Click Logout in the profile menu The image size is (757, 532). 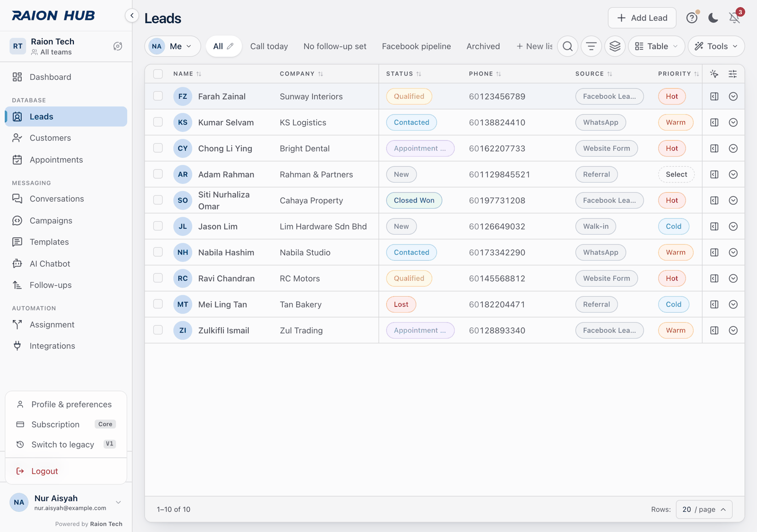66,471
